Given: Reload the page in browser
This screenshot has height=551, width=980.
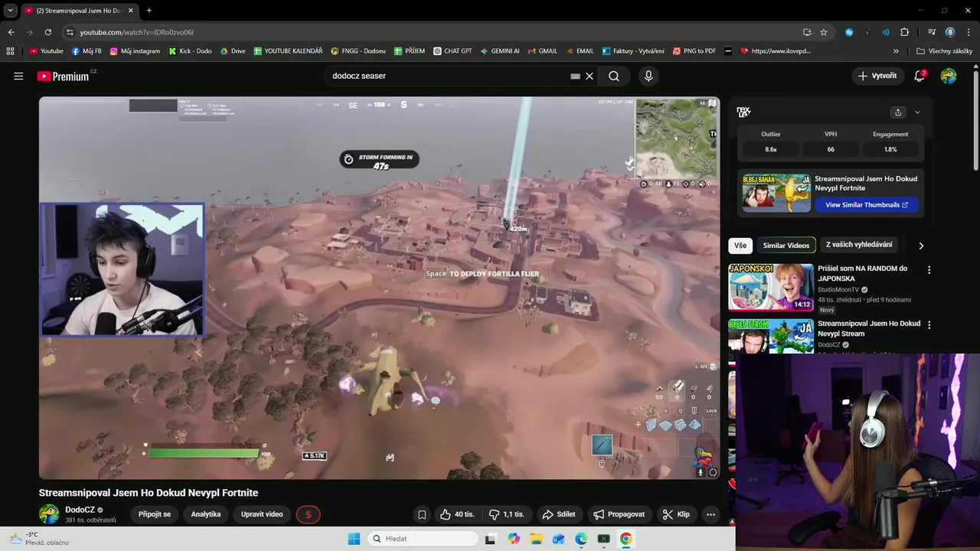Looking at the screenshot, I should (x=48, y=32).
